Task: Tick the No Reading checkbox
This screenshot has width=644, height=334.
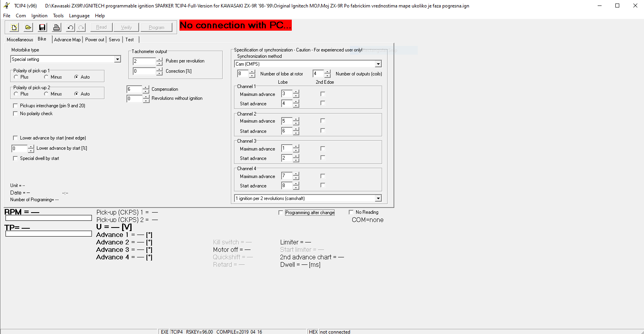Action: tap(351, 212)
